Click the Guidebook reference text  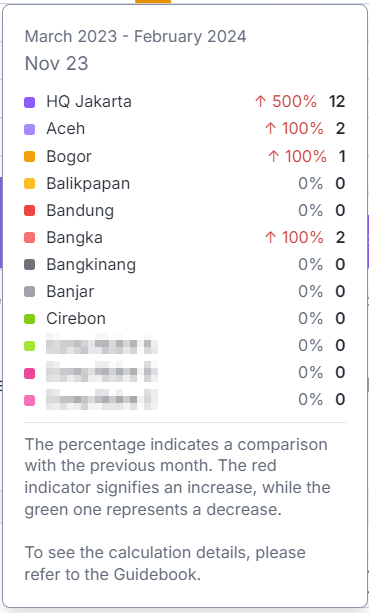[x=157, y=574]
